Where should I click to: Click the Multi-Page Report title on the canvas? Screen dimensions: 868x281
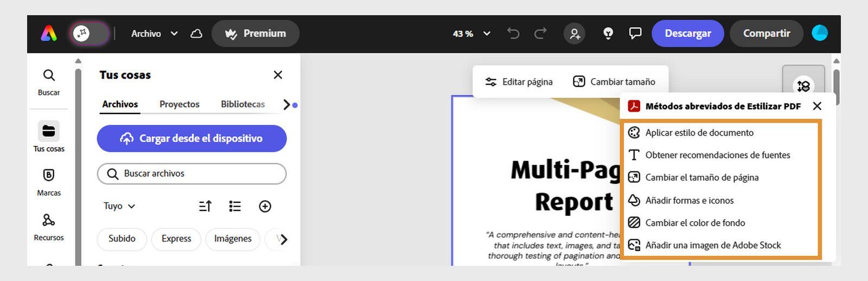tap(565, 185)
